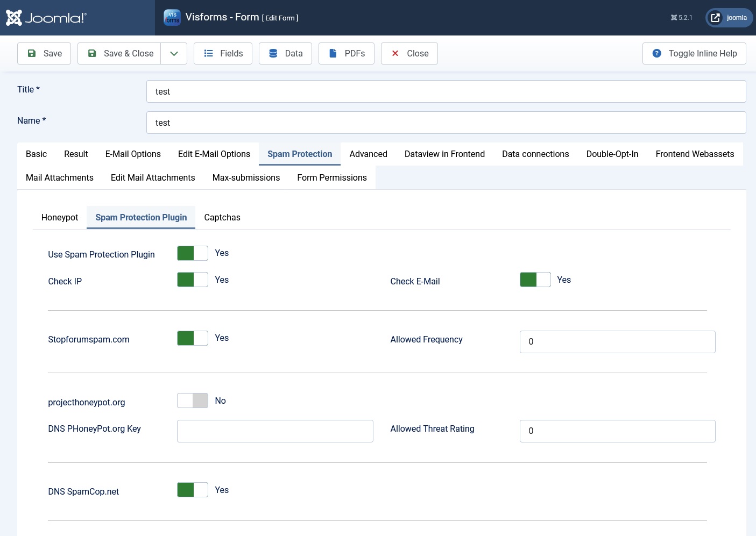Disable the Use Spam Protection Plugin switch
756x536 pixels.
(x=193, y=253)
